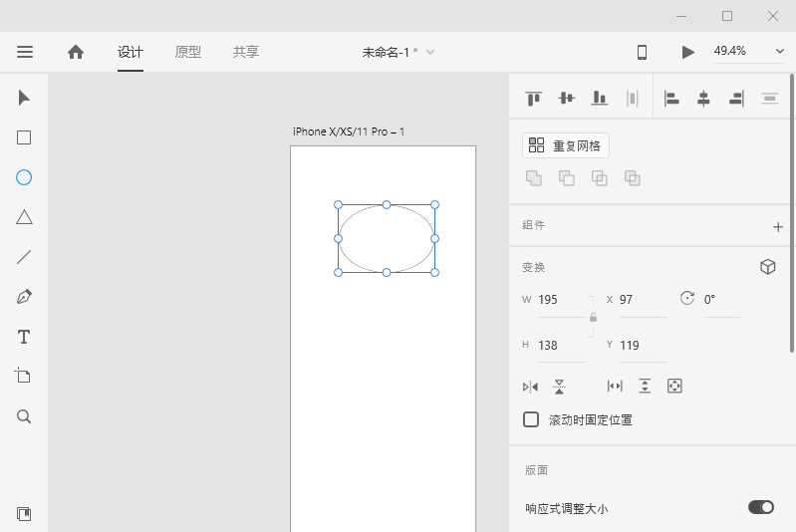Click the width W input field
Screen dimensions: 796x532
click(x=560, y=300)
